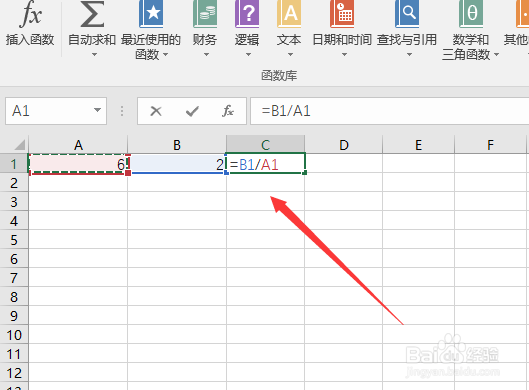Select row 6 header
Viewport: 529px width, 390px height.
(x=14, y=259)
